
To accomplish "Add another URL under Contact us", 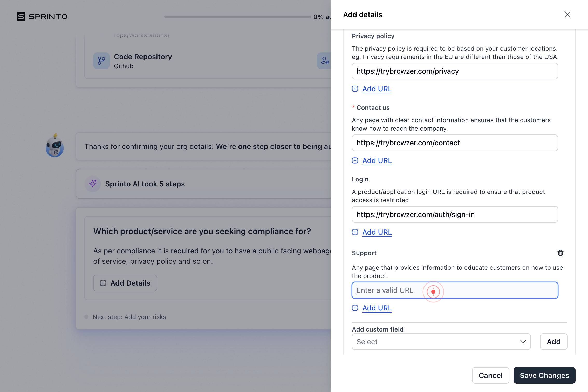I will pyautogui.click(x=377, y=160).
